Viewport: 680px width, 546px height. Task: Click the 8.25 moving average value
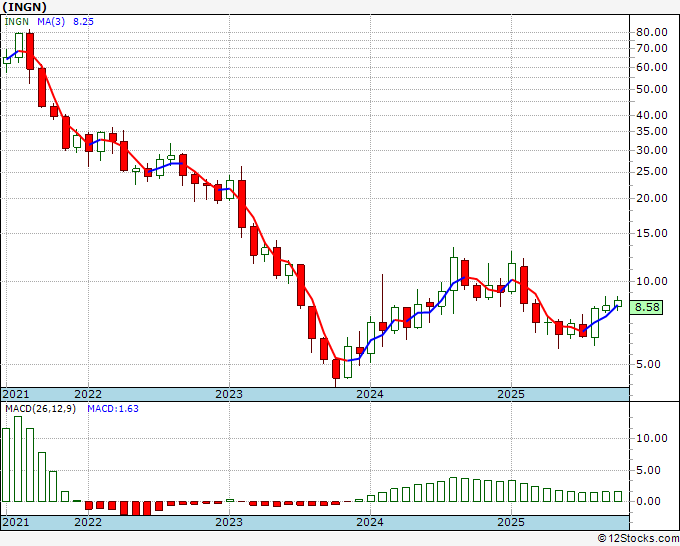coord(83,22)
